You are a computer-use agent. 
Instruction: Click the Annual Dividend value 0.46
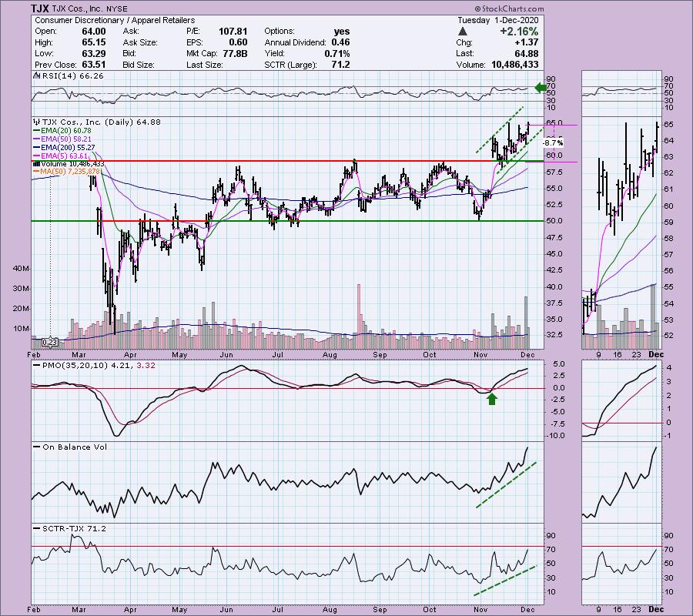pos(340,42)
